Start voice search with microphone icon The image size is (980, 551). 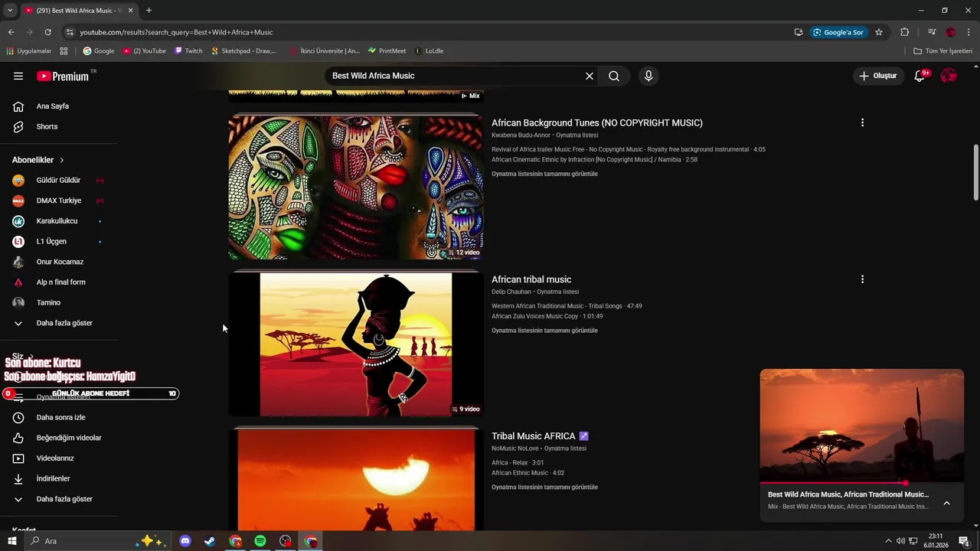(x=648, y=76)
